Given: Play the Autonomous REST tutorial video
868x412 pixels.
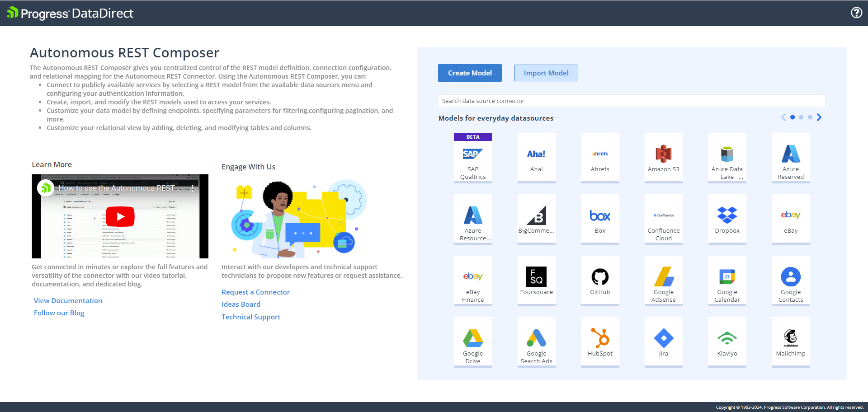Looking at the screenshot, I should point(120,216).
